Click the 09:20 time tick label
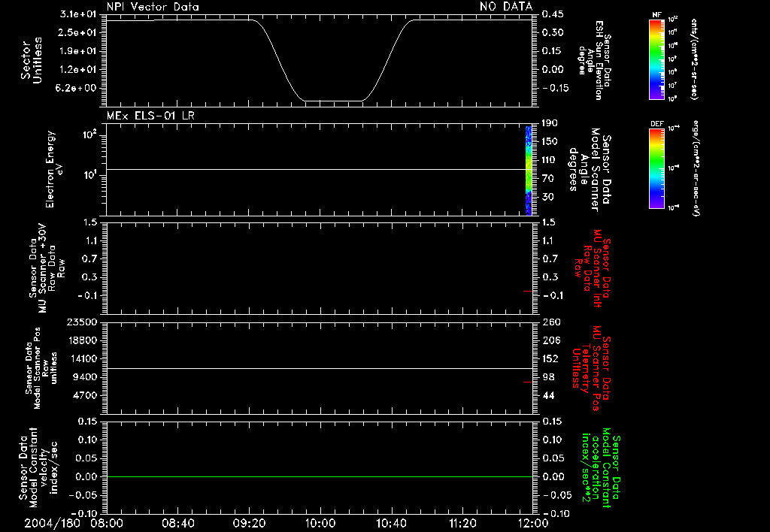The width and height of the screenshot is (770, 532). [249, 523]
